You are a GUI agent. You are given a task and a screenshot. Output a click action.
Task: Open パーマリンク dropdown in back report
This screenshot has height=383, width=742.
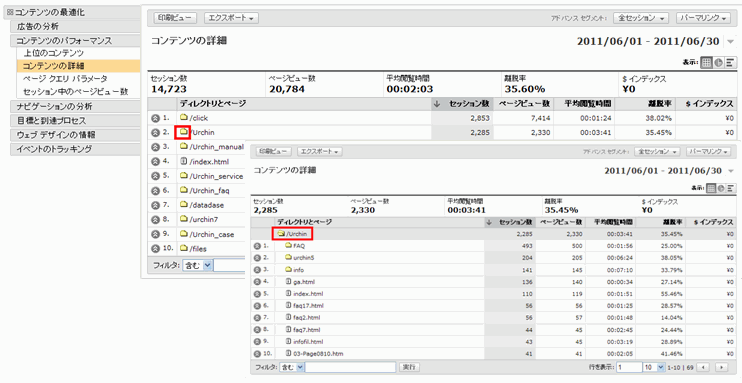coord(704,18)
